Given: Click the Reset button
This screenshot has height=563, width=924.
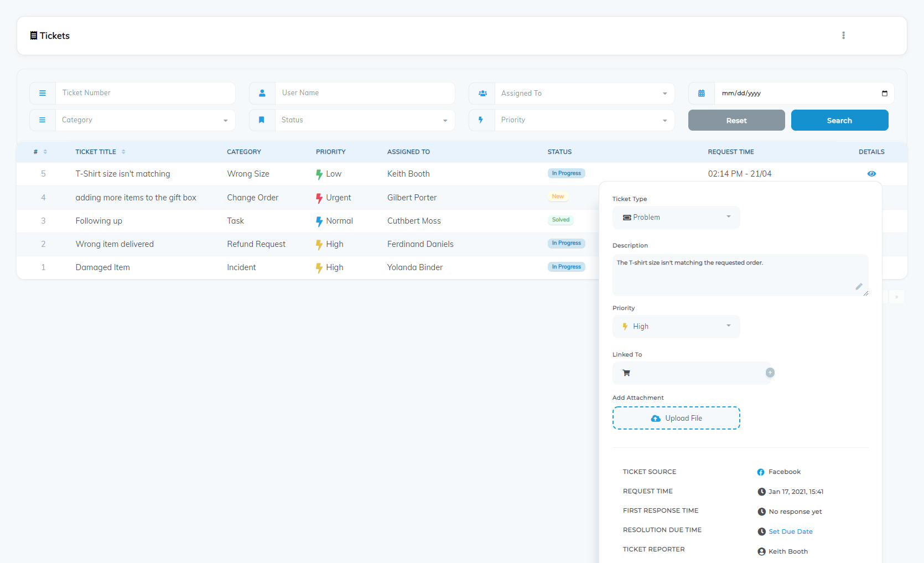Looking at the screenshot, I should [x=736, y=120].
